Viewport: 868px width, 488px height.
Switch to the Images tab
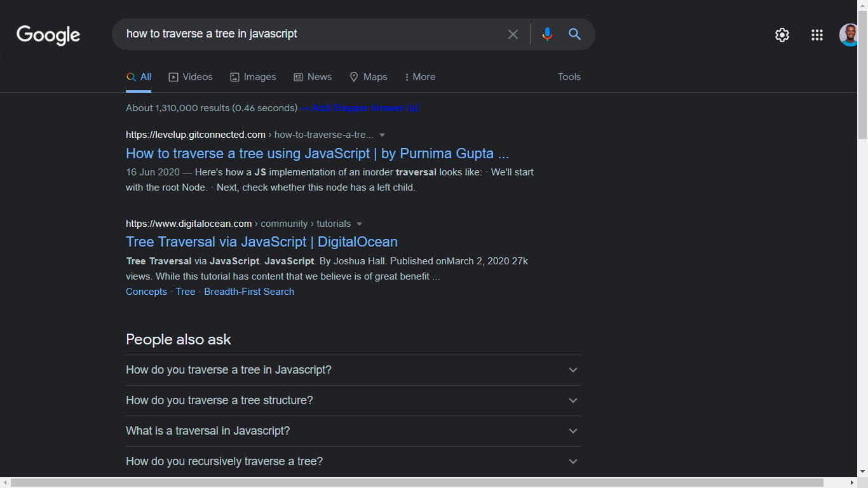(253, 77)
